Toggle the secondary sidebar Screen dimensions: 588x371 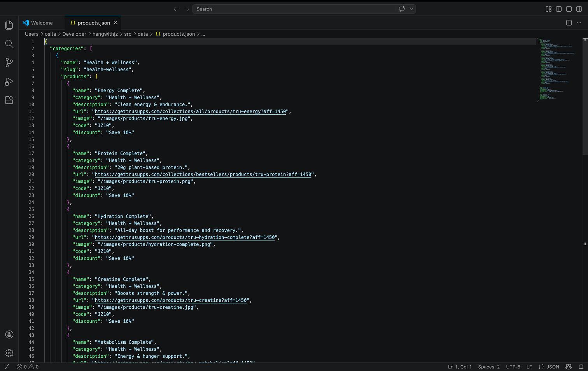(x=579, y=9)
